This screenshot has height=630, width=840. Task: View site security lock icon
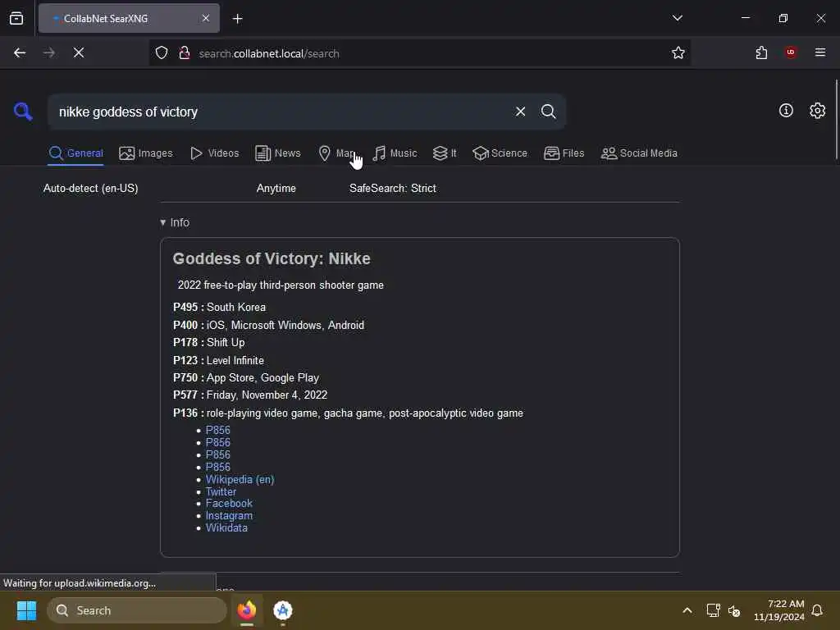pos(185,52)
